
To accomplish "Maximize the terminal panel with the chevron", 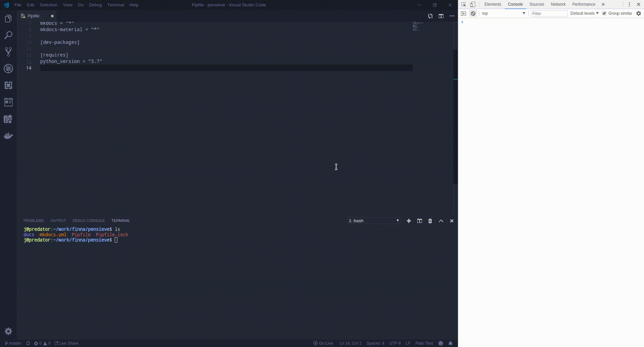I will (x=441, y=221).
